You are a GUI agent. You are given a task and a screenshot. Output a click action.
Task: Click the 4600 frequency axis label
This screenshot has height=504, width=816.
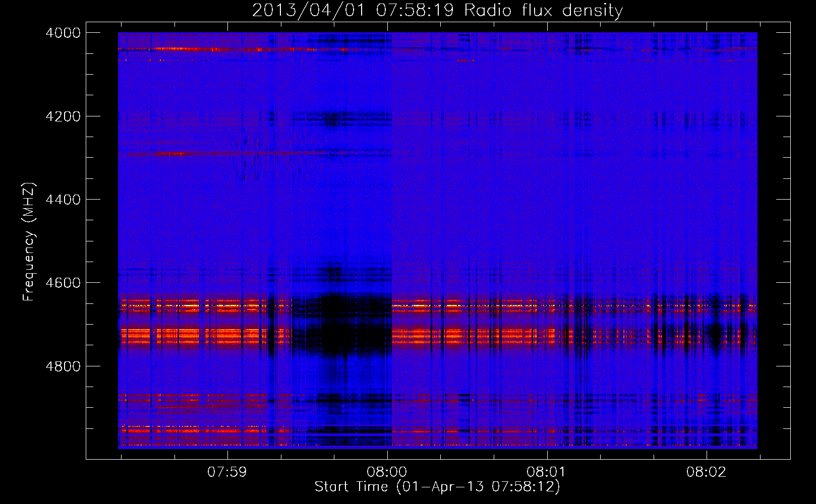[63, 283]
